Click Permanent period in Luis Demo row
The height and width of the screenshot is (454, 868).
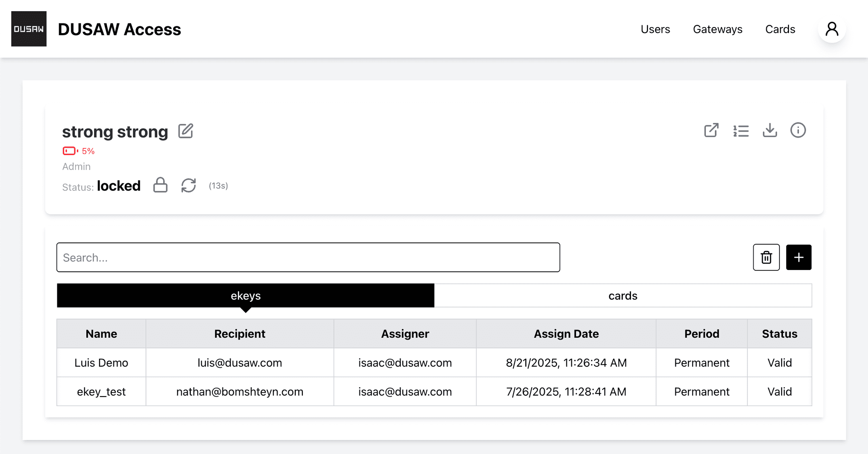pos(702,363)
